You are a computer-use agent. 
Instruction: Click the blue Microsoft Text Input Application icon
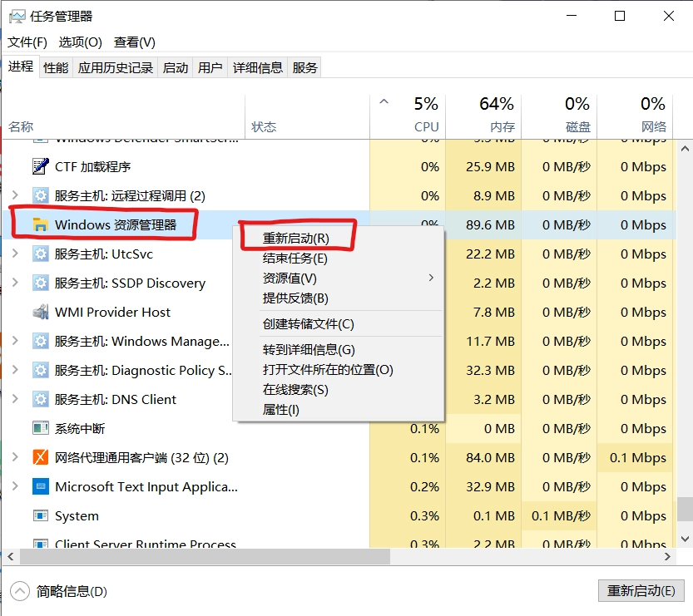[41, 486]
